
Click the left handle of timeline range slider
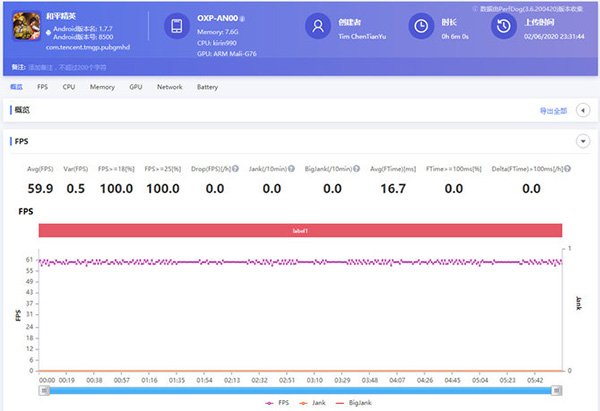[x=44, y=391]
